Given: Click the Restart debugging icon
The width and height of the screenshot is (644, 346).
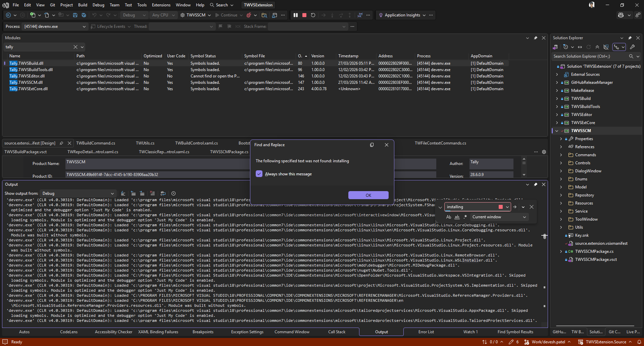Looking at the screenshot, I should pos(313,15).
